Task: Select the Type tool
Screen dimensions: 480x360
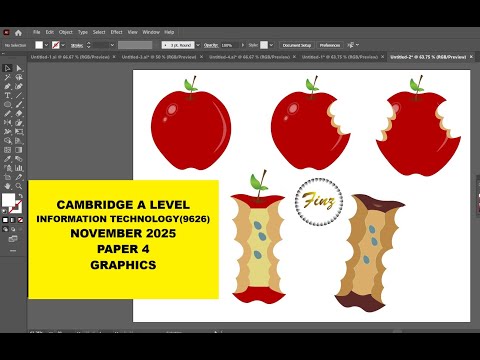Action: [7, 95]
